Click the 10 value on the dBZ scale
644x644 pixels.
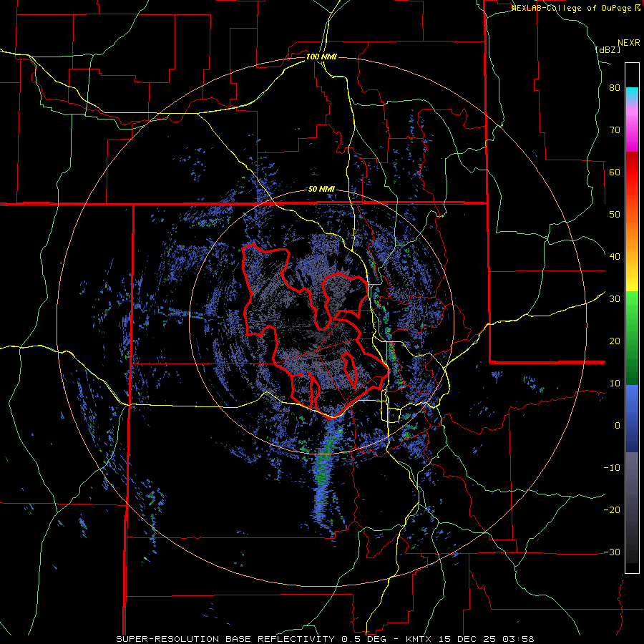pos(615,384)
